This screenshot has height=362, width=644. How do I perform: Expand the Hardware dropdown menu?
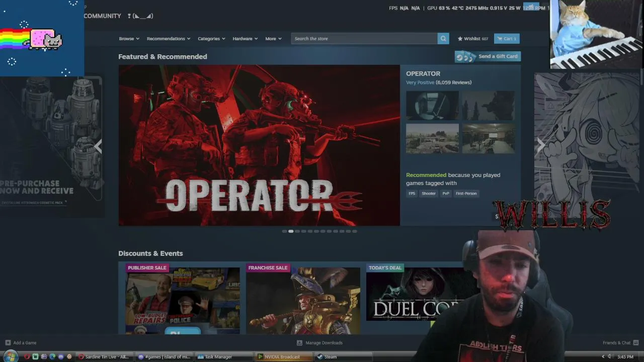[x=245, y=39]
